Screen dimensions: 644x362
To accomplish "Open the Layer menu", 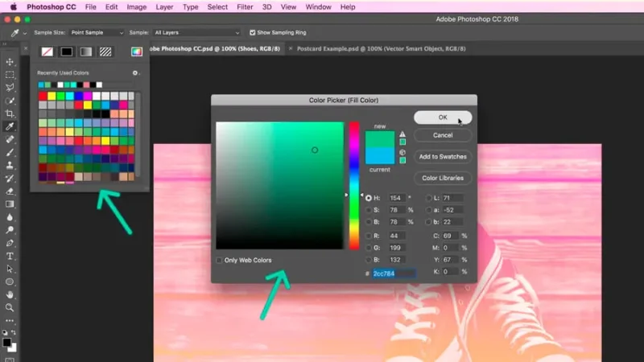I will 164,7.
